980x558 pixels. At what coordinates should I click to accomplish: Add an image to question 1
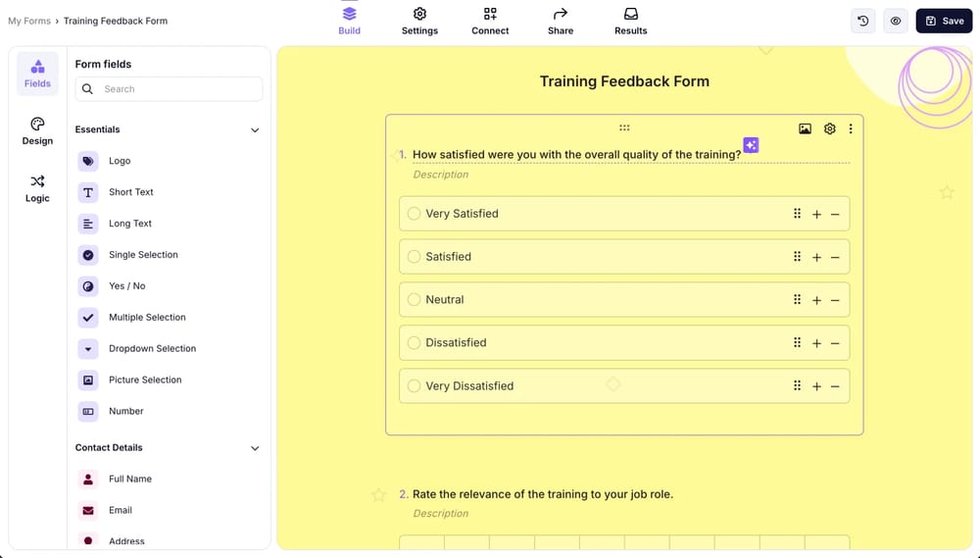pyautogui.click(x=805, y=128)
